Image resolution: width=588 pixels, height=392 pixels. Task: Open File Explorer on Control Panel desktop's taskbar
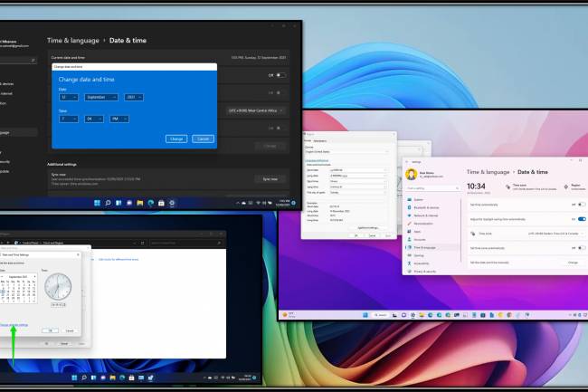[112, 378]
